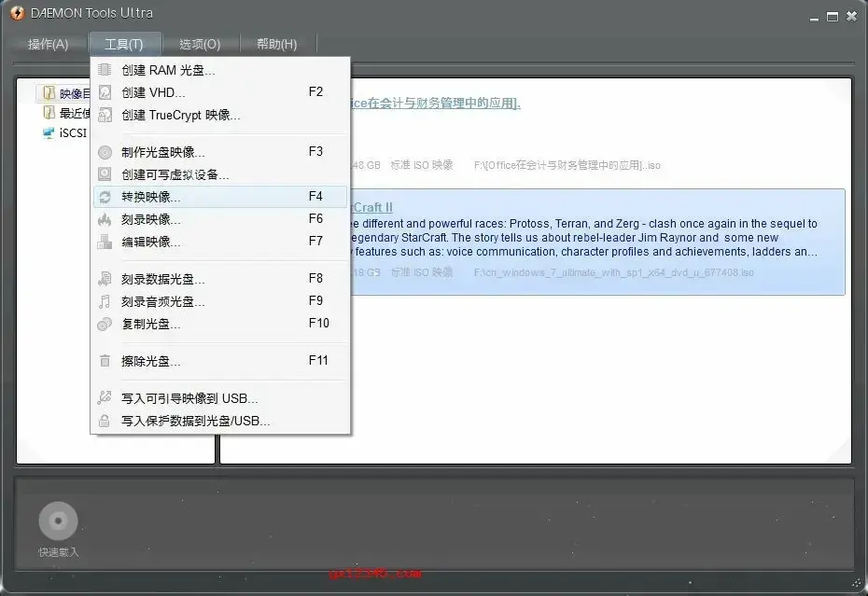This screenshot has height=596, width=868.
Task: Click the trash 擦除光盘 icon
Action: tap(105, 361)
